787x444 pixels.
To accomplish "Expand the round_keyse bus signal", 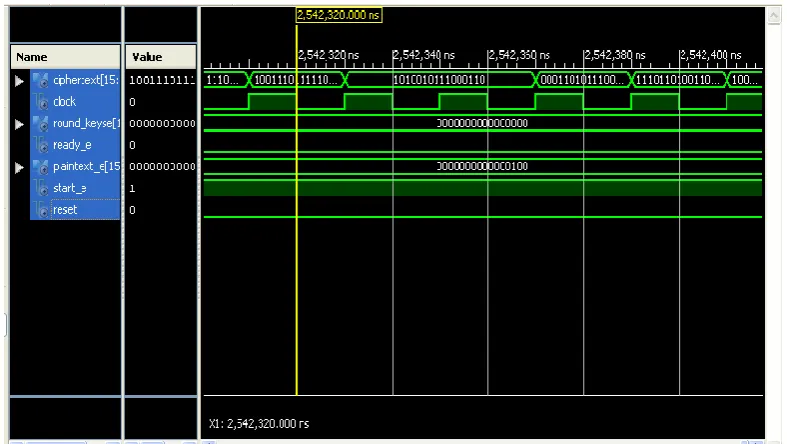I will pyautogui.click(x=19, y=123).
